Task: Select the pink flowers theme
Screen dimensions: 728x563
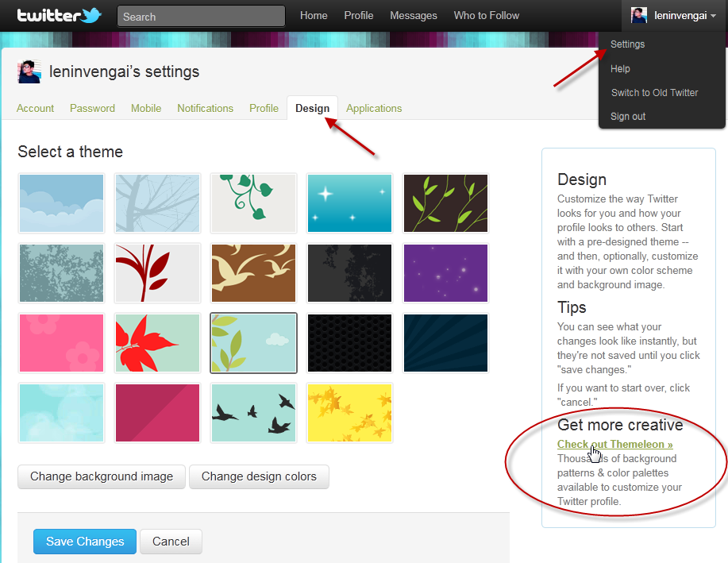Action: pos(62,343)
